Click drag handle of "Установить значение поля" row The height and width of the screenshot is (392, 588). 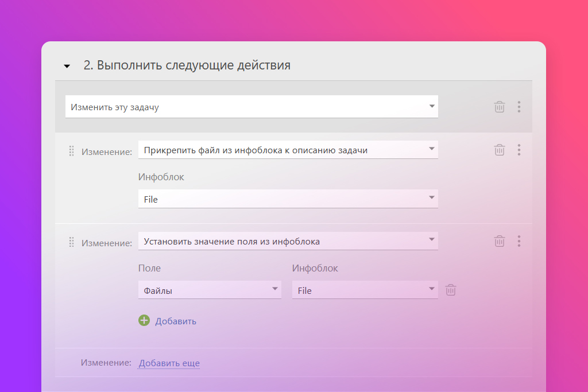click(x=72, y=242)
